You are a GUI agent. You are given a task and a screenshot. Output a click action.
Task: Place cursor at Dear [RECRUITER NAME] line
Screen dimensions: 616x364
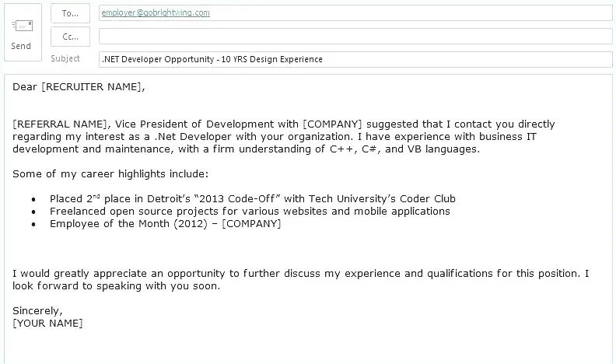pyautogui.click(x=79, y=87)
